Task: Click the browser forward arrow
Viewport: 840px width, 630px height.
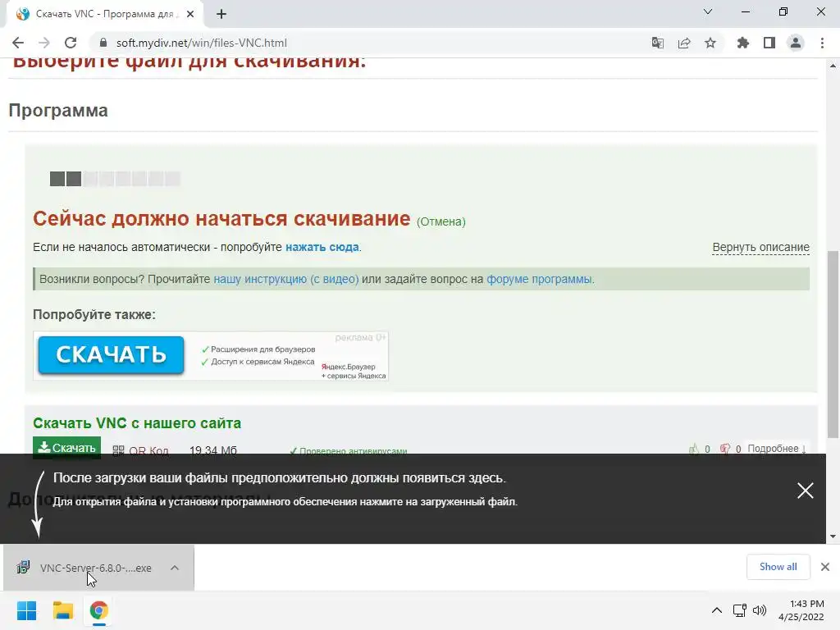Action: coord(44,43)
